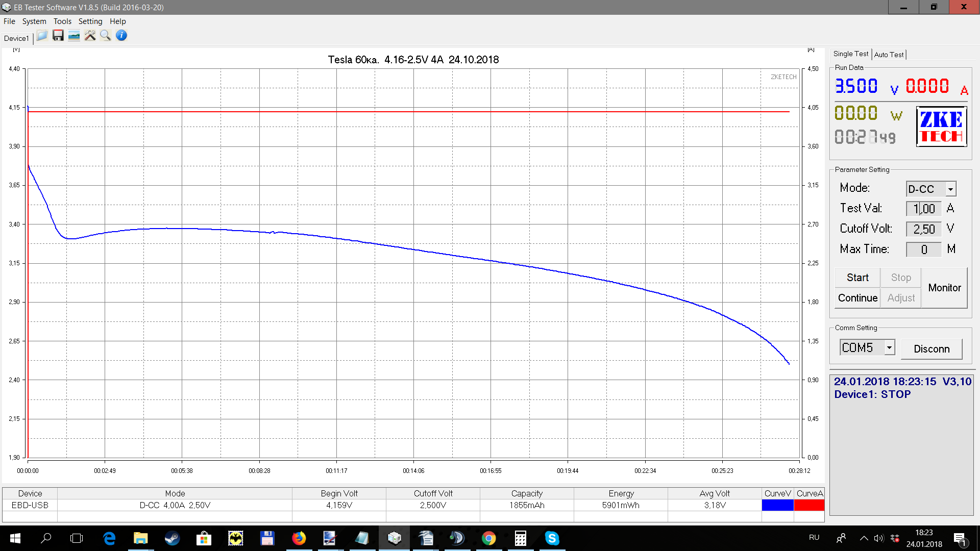
Task: Click the Cutoff Volt input field
Action: point(923,229)
